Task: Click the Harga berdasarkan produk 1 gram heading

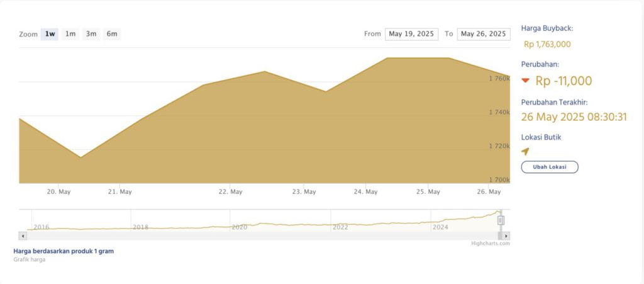Action: (64, 251)
